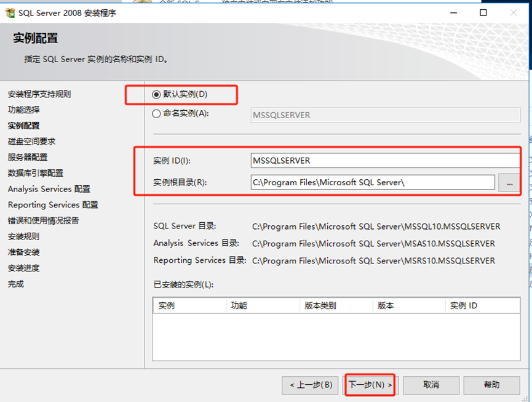Select the Reporting Services 配置 step
The height and width of the screenshot is (402, 532).
53,205
